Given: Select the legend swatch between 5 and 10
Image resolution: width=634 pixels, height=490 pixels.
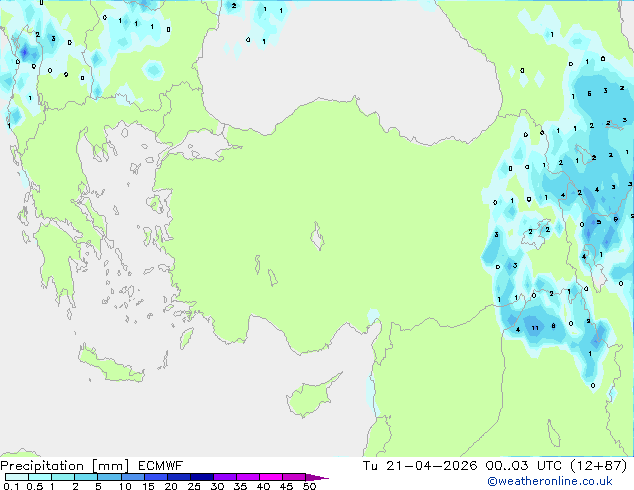Looking at the screenshot, I should [109, 477].
